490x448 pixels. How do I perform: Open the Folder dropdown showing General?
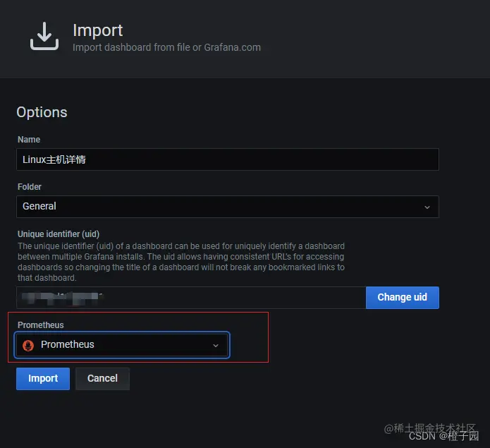[x=228, y=207]
